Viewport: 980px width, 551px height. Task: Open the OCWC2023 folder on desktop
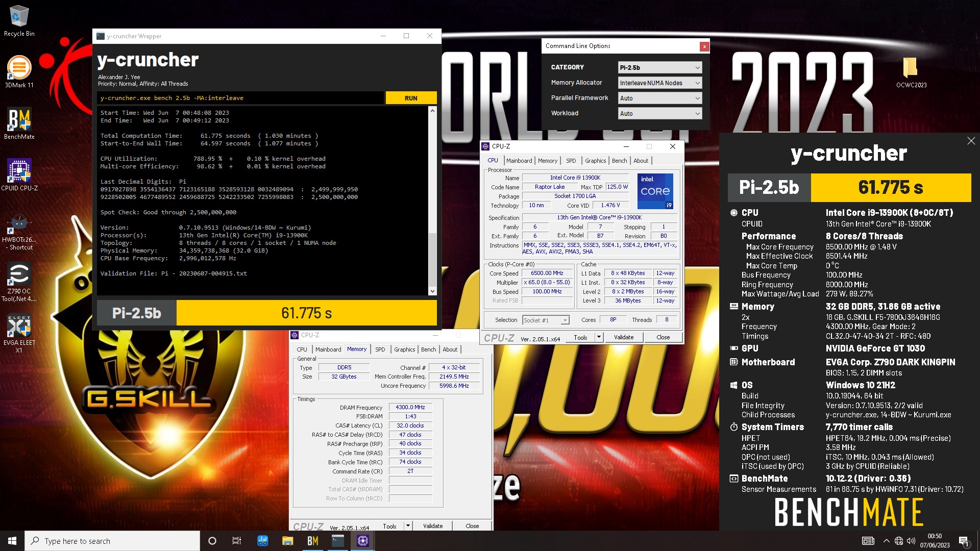[911, 72]
